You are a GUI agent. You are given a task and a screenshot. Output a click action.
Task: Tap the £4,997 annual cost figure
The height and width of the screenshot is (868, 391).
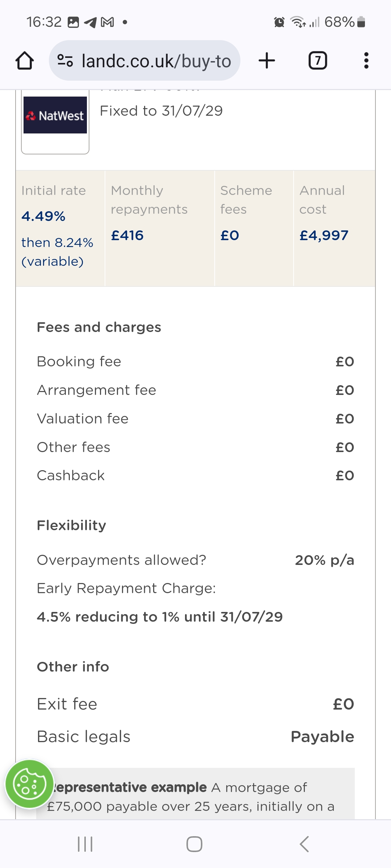(x=324, y=235)
